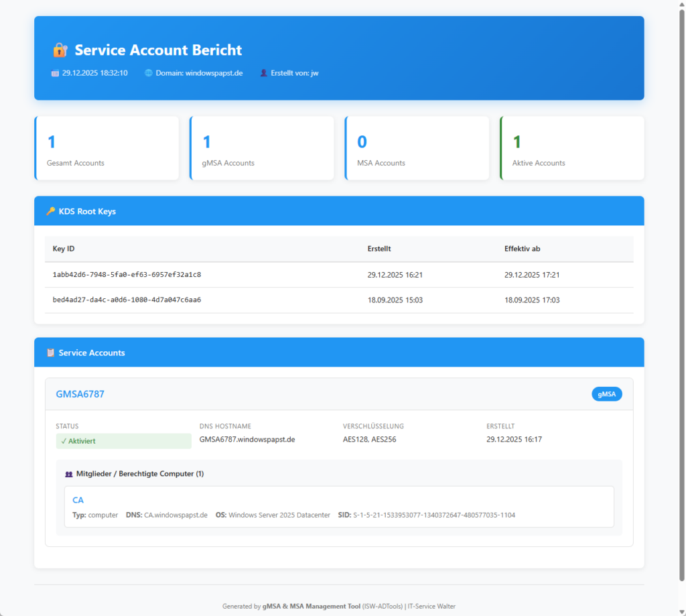
Task: Click the lock icon beside Service Account Bericht
Action: [60, 50]
